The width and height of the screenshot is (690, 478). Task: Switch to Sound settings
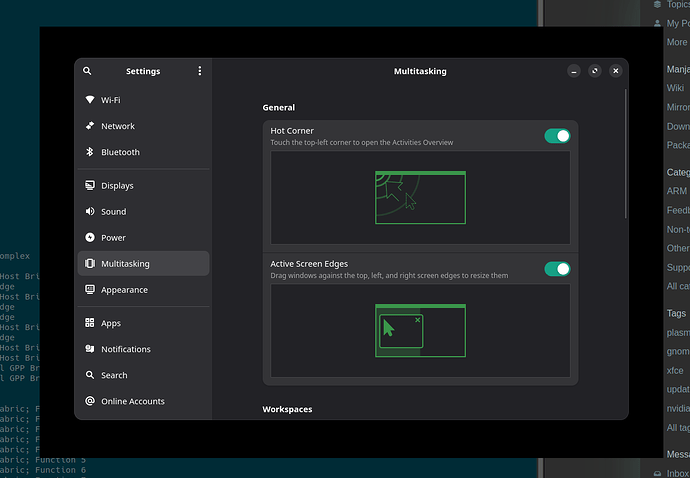click(x=143, y=212)
